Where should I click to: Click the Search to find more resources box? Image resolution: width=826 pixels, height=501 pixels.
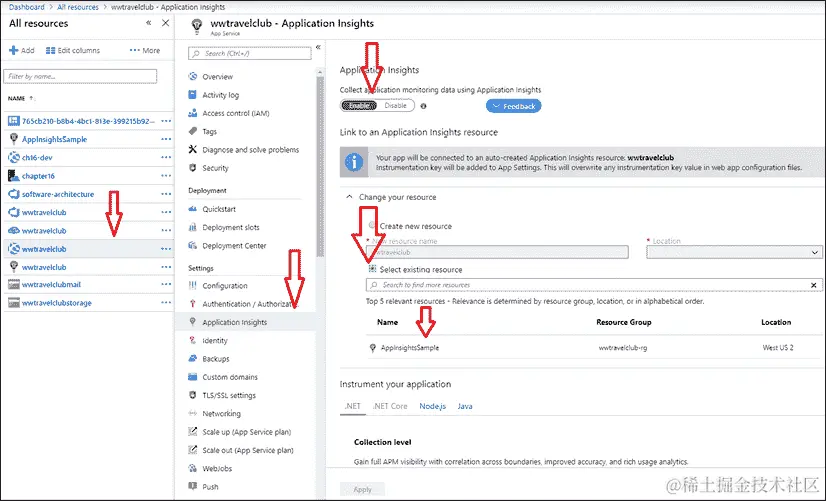594,285
